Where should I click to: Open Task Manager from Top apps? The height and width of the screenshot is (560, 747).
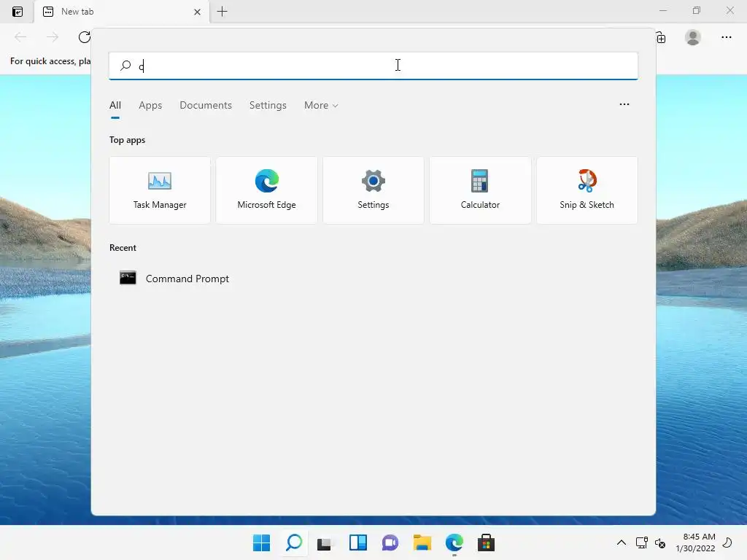(x=160, y=190)
